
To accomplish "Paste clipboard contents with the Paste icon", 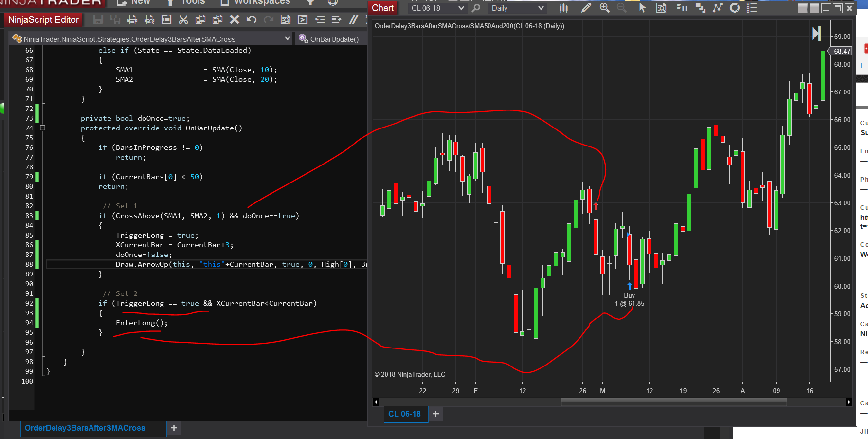I will [217, 19].
